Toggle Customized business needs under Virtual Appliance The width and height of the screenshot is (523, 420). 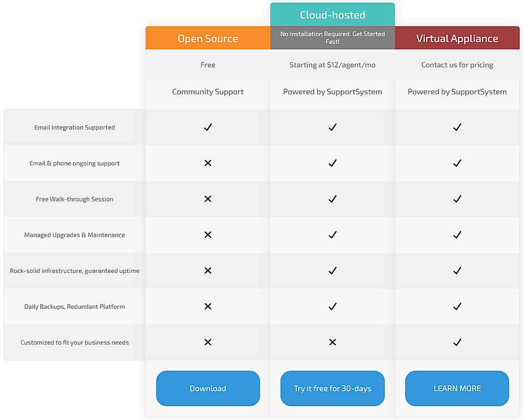457,342
